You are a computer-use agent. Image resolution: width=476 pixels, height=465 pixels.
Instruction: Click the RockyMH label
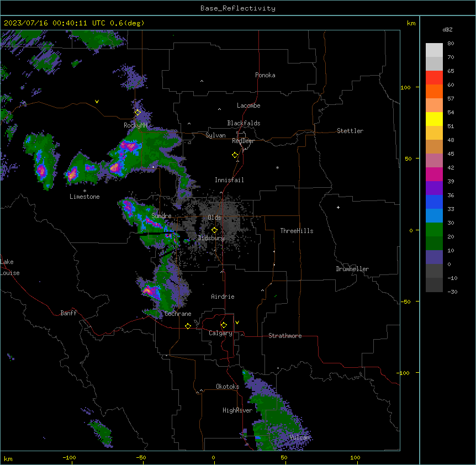tap(135, 125)
